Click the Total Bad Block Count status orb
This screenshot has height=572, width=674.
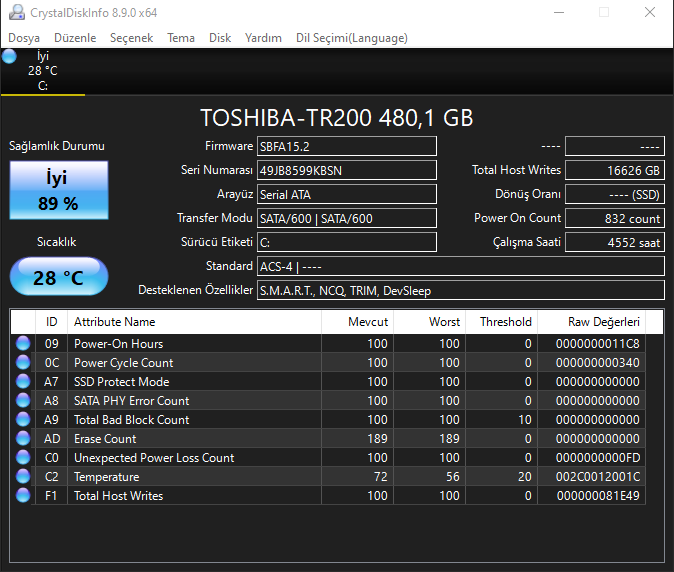point(23,419)
